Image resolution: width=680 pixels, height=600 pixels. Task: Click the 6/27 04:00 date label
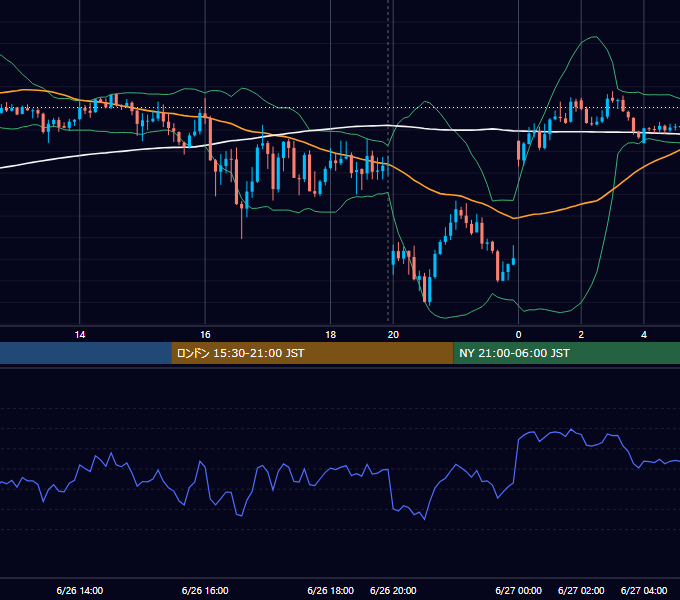(x=644, y=590)
